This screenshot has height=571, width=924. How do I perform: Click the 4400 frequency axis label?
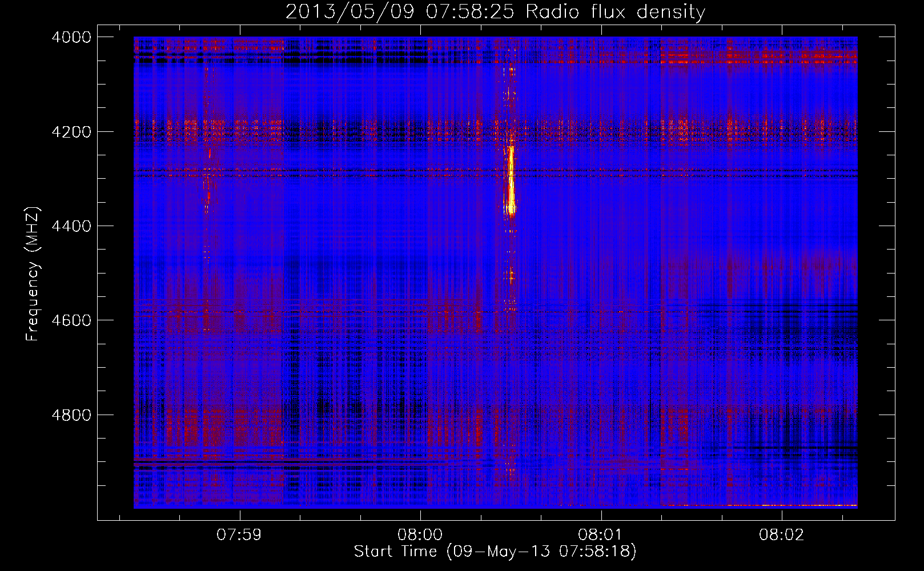tap(71, 226)
